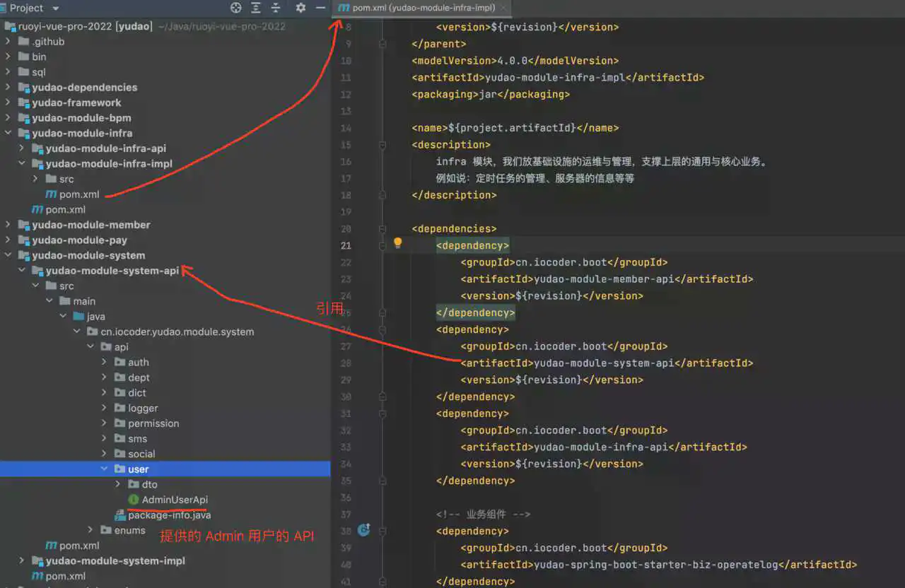Click line number 21 in the gutter
This screenshot has width=905, height=588.
click(x=346, y=245)
